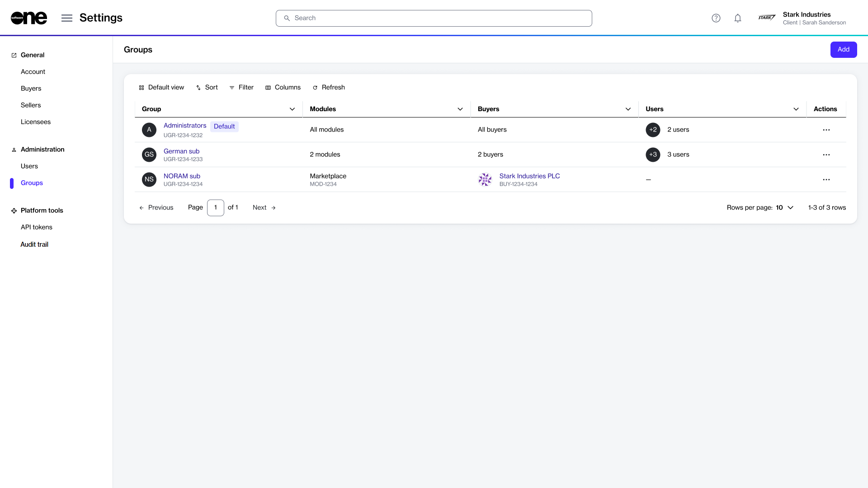Open the Columns chooser
This screenshot has height=488, width=868.
click(283, 88)
